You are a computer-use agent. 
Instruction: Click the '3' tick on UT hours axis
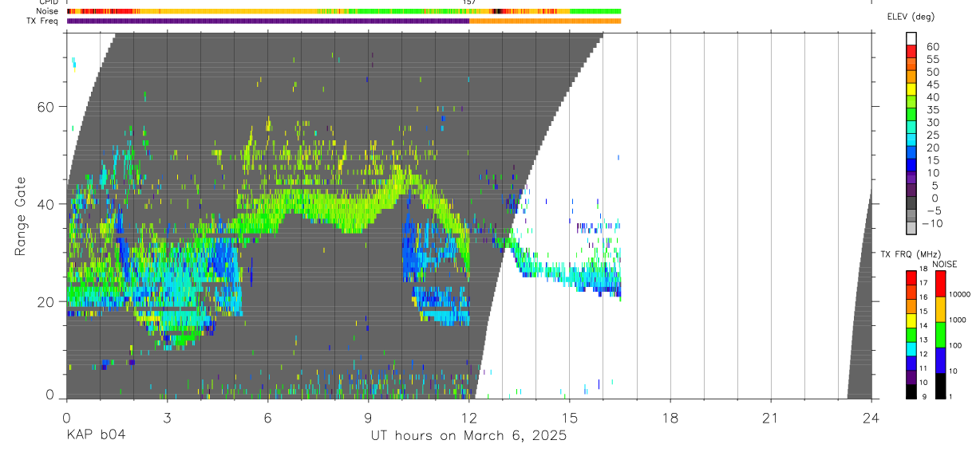tap(167, 418)
